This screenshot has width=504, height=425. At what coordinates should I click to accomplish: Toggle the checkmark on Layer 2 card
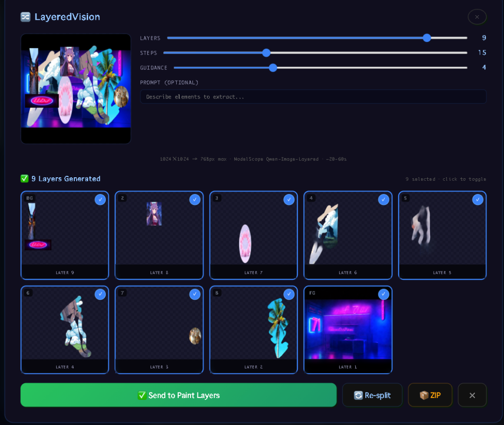[x=289, y=294]
